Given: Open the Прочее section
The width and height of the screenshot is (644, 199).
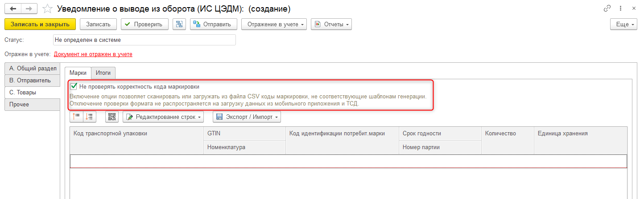Looking at the screenshot, I should (32, 105).
